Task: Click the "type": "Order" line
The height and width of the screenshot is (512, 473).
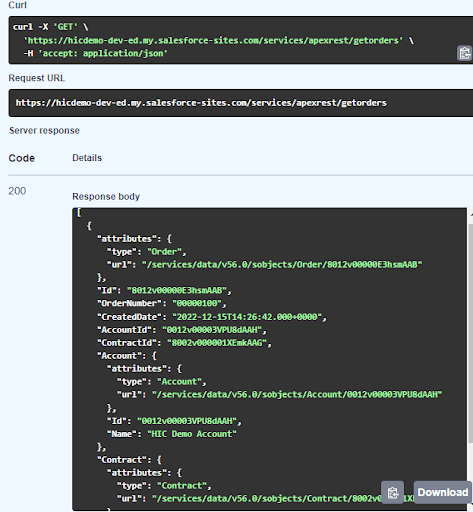Action: point(147,252)
